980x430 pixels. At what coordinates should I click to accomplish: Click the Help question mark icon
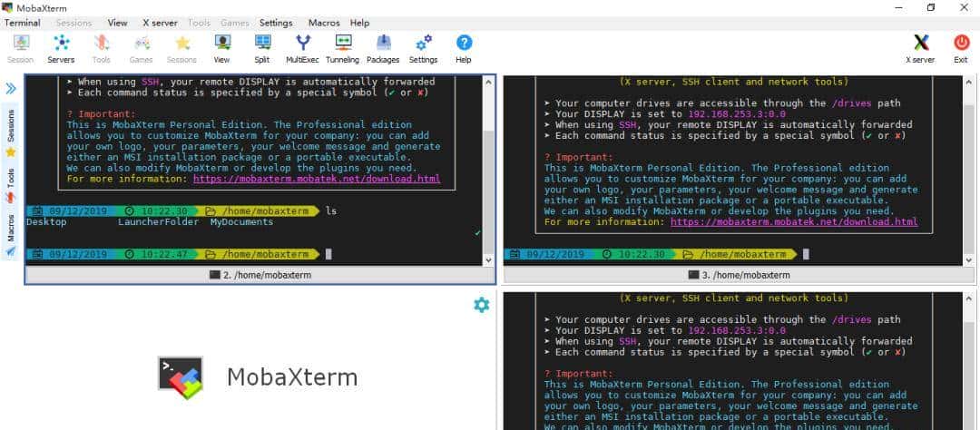coord(464,48)
